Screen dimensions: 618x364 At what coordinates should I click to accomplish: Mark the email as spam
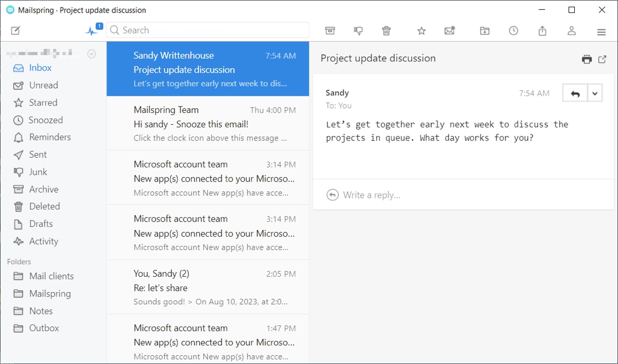pos(358,31)
